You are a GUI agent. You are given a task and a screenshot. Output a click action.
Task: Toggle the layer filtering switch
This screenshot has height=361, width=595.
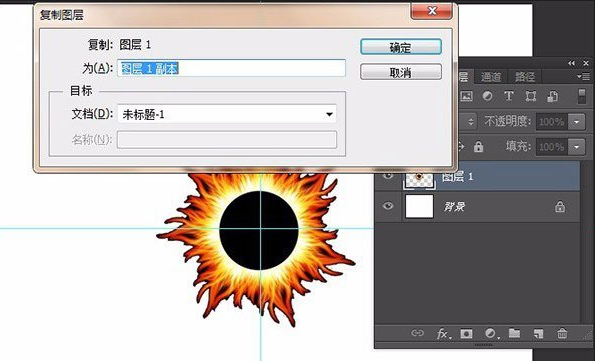click(582, 96)
